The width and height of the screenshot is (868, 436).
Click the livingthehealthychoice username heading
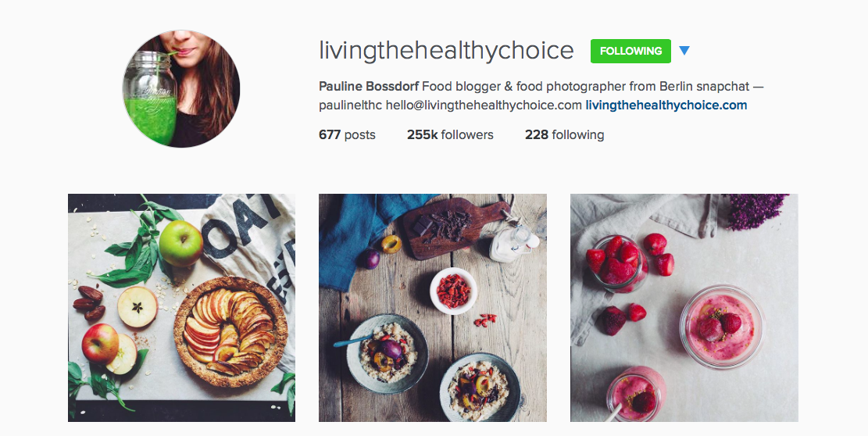point(446,51)
